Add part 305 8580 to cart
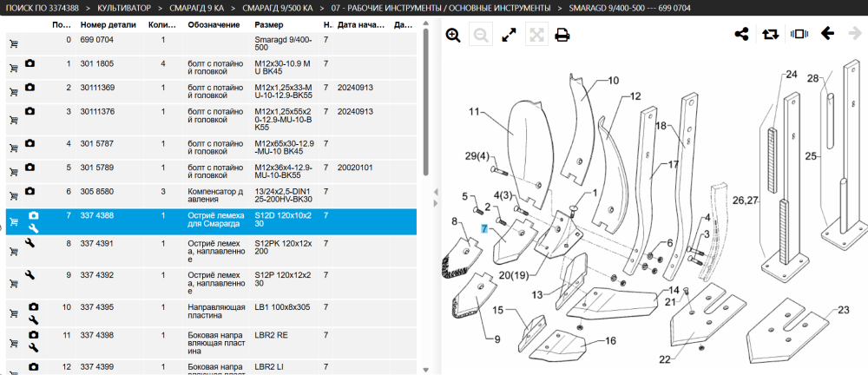 coord(13,196)
